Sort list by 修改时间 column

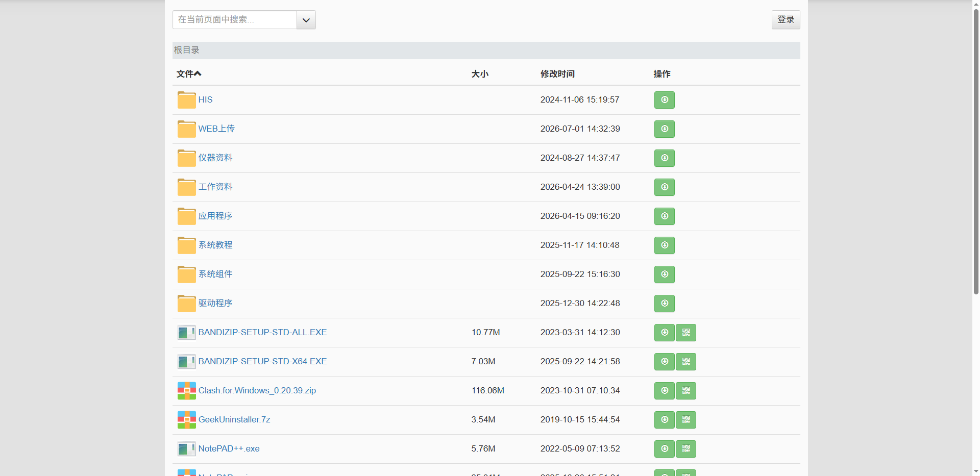pyautogui.click(x=557, y=74)
